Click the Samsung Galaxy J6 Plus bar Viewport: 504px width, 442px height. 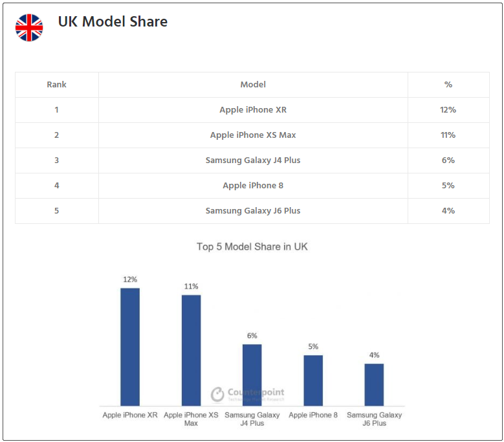374,384
